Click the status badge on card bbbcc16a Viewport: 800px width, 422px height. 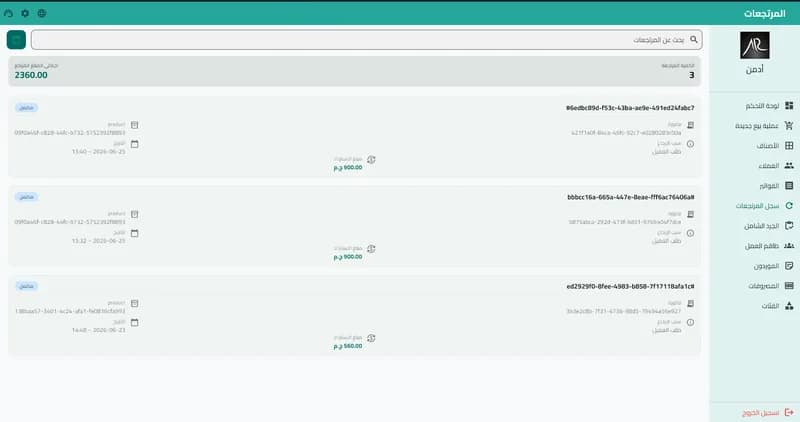tap(27, 197)
